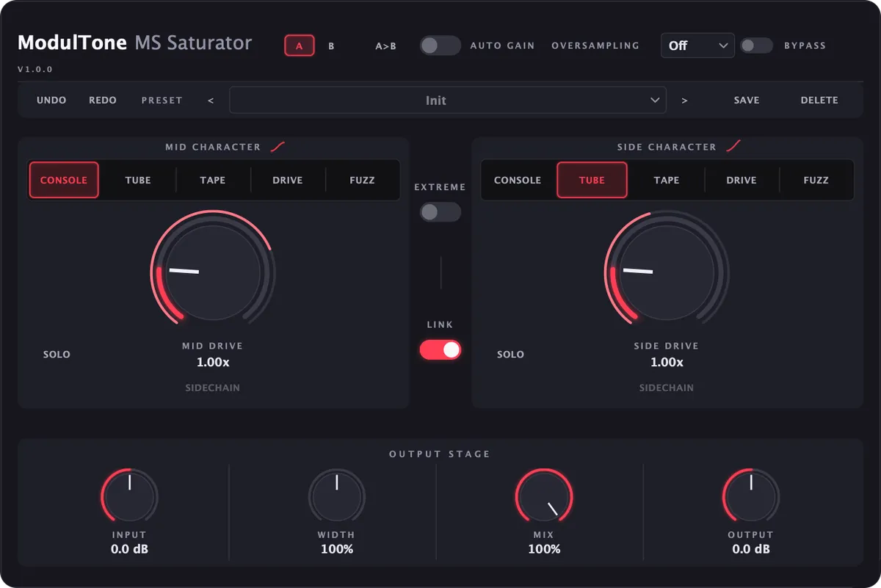Select Side Fuzz character
This screenshot has height=588, width=881.
(x=816, y=180)
